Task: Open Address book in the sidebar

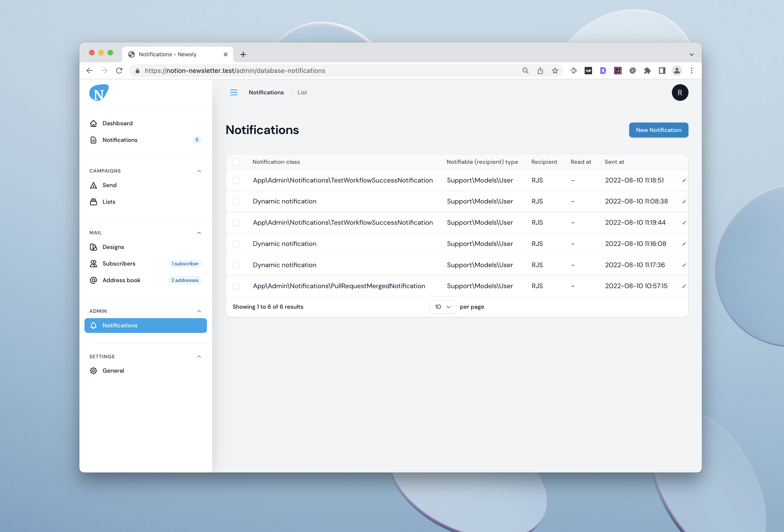Action: [x=145, y=280]
